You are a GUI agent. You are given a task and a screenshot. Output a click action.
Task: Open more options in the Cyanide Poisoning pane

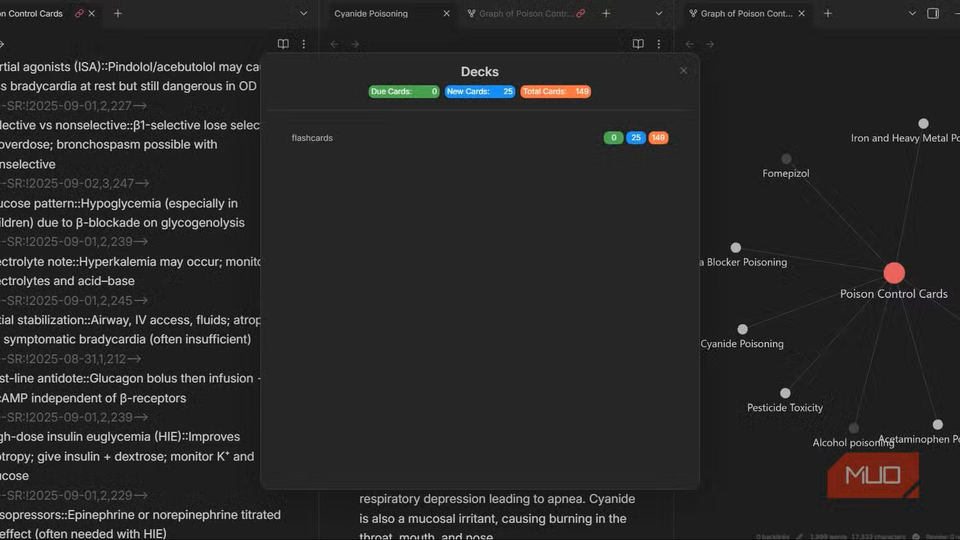[x=658, y=44]
